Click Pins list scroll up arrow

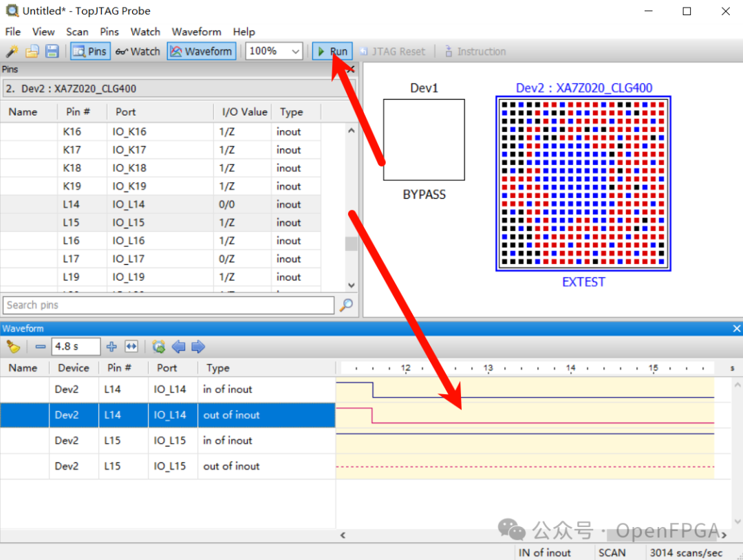point(351,130)
